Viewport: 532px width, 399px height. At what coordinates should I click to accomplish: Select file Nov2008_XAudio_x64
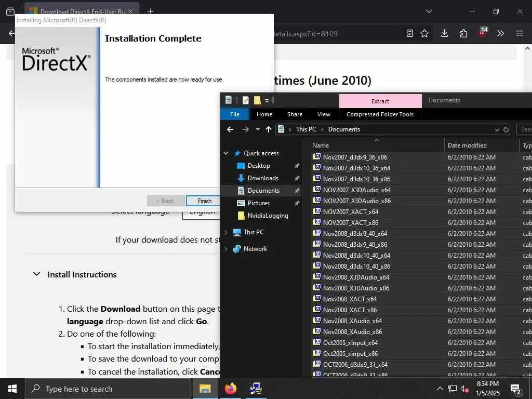(x=352, y=321)
